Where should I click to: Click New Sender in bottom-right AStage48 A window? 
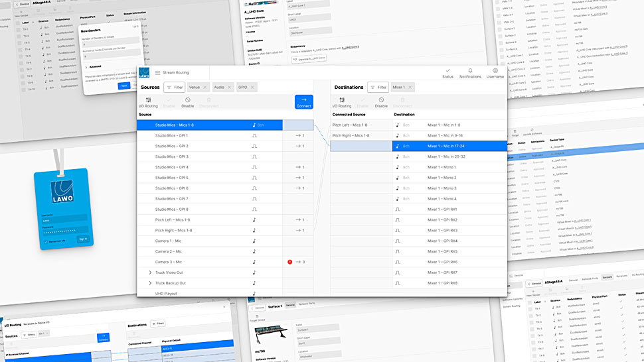[533, 293]
